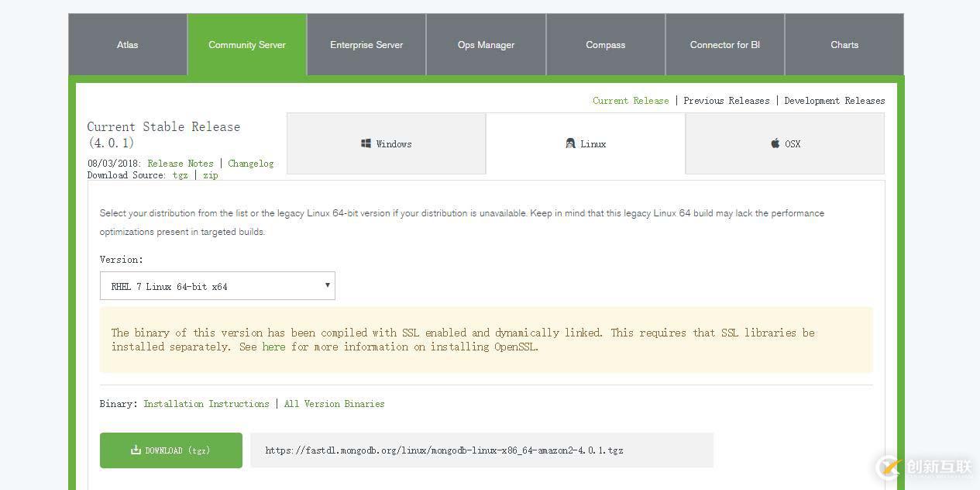980x490 pixels.
Task: Switch to the Enterprise Server tab
Action: [366, 45]
